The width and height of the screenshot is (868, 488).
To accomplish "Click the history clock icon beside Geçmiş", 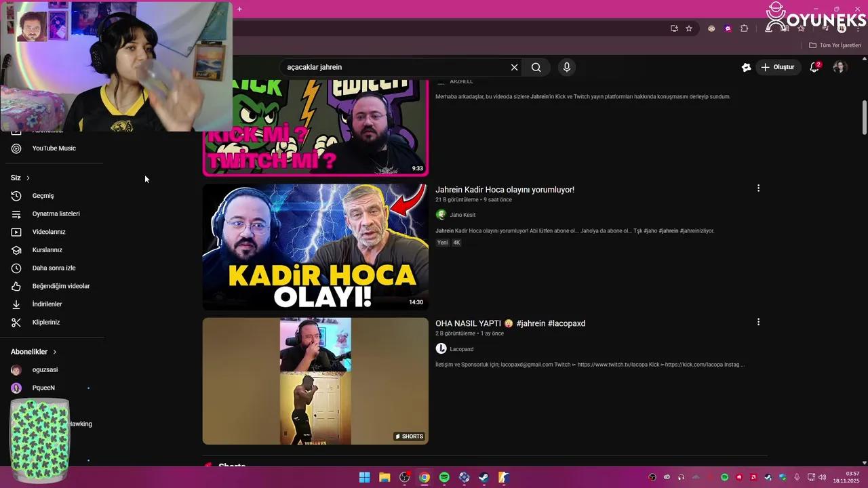I will (x=16, y=196).
